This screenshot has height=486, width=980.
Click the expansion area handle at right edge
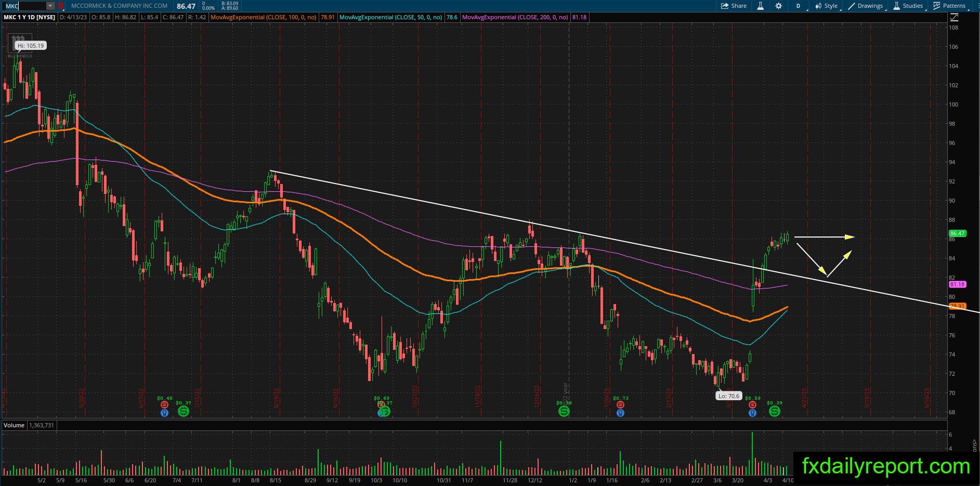click(975, 445)
